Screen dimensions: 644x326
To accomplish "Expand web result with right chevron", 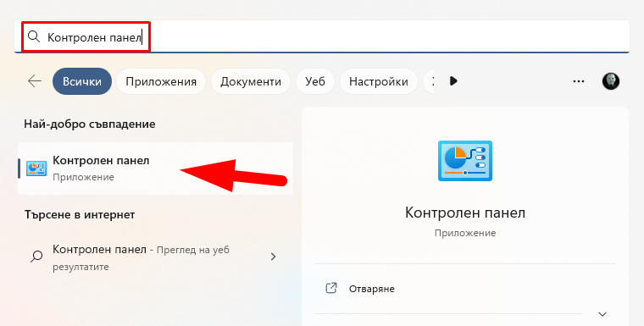I will (273, 257).
